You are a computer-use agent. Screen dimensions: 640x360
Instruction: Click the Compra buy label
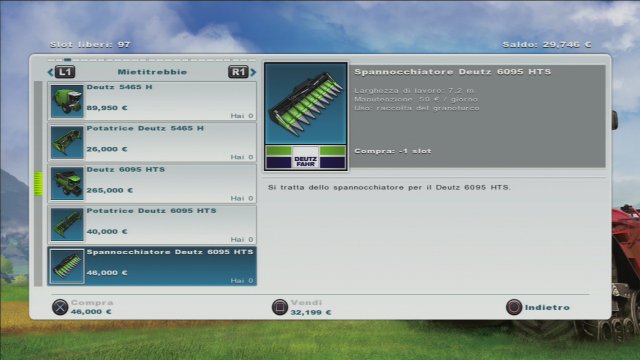pyautogui.click(x=92, y=302)
